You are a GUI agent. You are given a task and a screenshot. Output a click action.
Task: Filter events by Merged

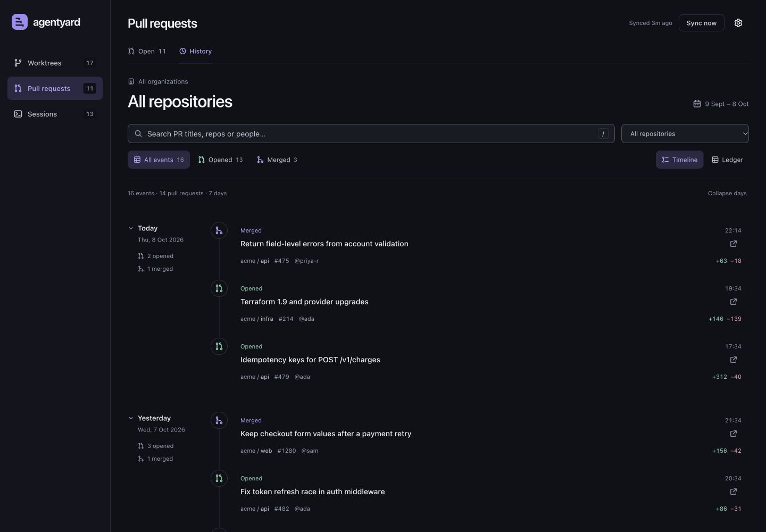click(277, 160)
